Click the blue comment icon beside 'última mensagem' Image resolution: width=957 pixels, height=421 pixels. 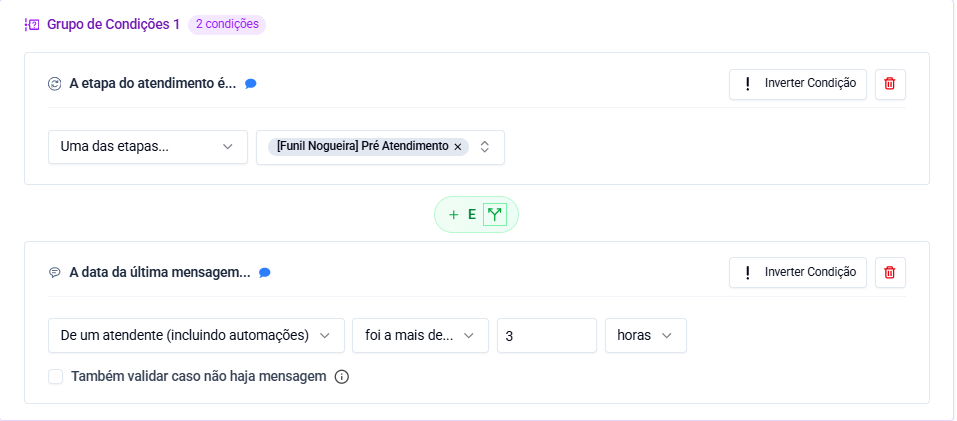(265, 272)
